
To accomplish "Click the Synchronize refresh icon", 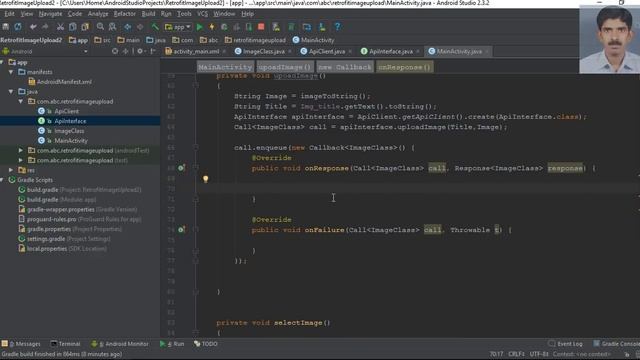I will (x=18, y=27).
